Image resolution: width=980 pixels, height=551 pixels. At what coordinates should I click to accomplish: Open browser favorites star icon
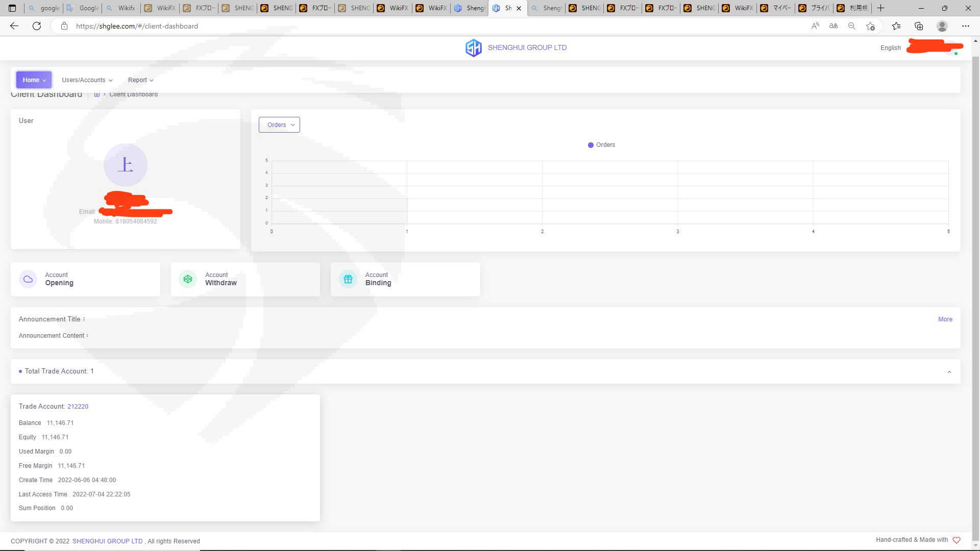point(896,26)
